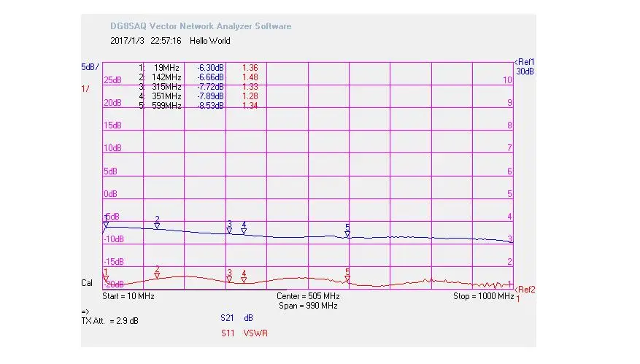The height and width of the screenshot is (364, 640).
Task: Click the date "2017/1/3"
Action: 128,41
